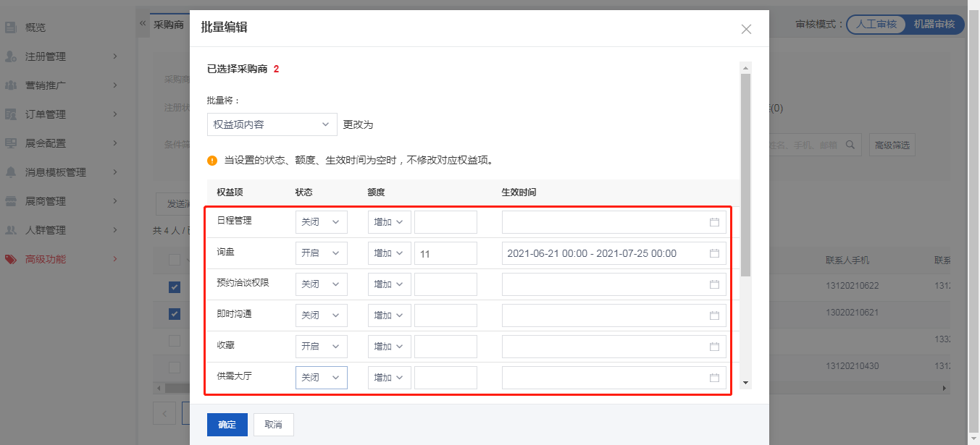
Task: Click the 取消 button
Action: [274, 425]
